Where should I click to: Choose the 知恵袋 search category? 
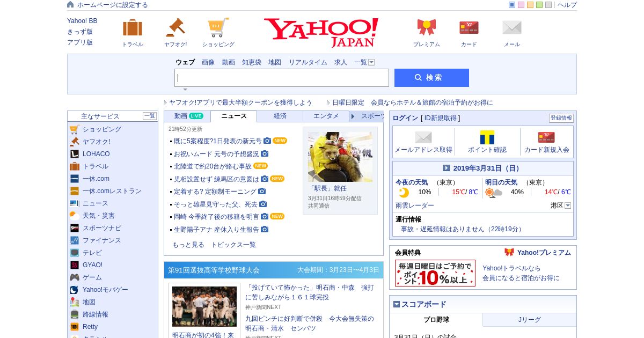(252, 62)
